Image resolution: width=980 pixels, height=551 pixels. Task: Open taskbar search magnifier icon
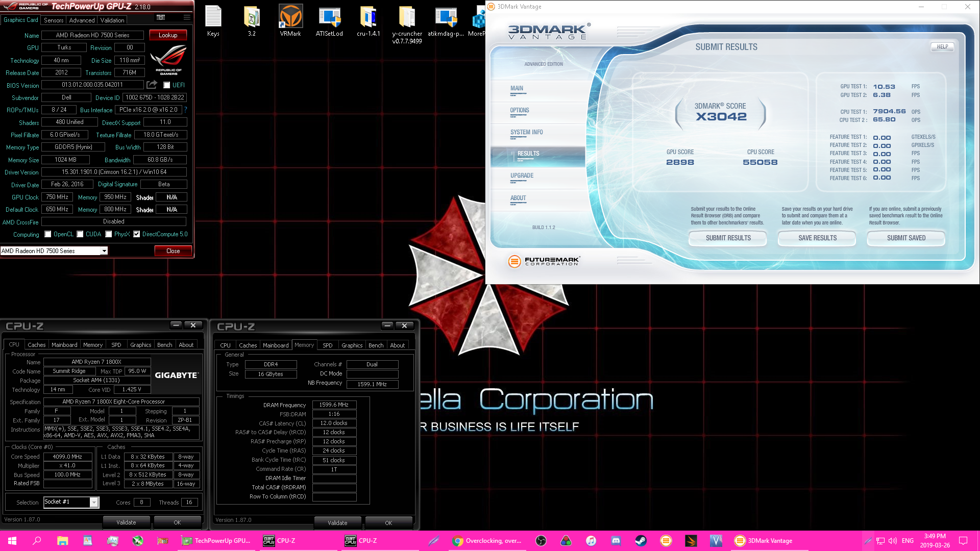tap(37, 541)
